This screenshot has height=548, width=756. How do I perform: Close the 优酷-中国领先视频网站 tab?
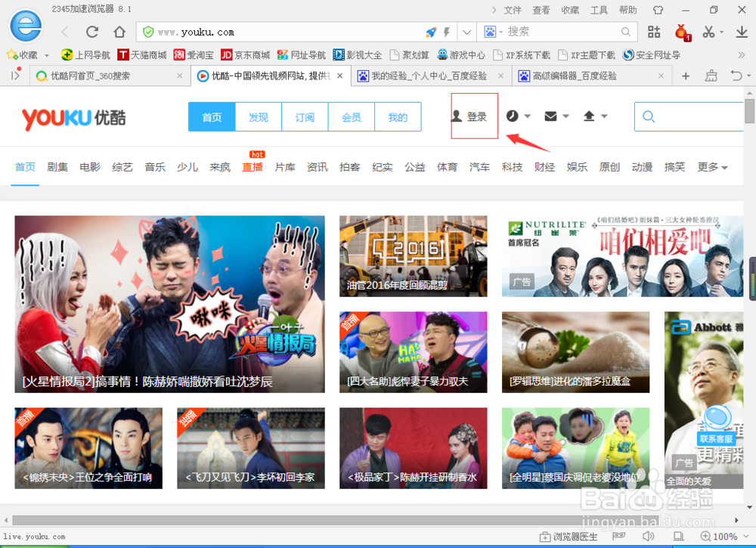(x=340, y=76)
